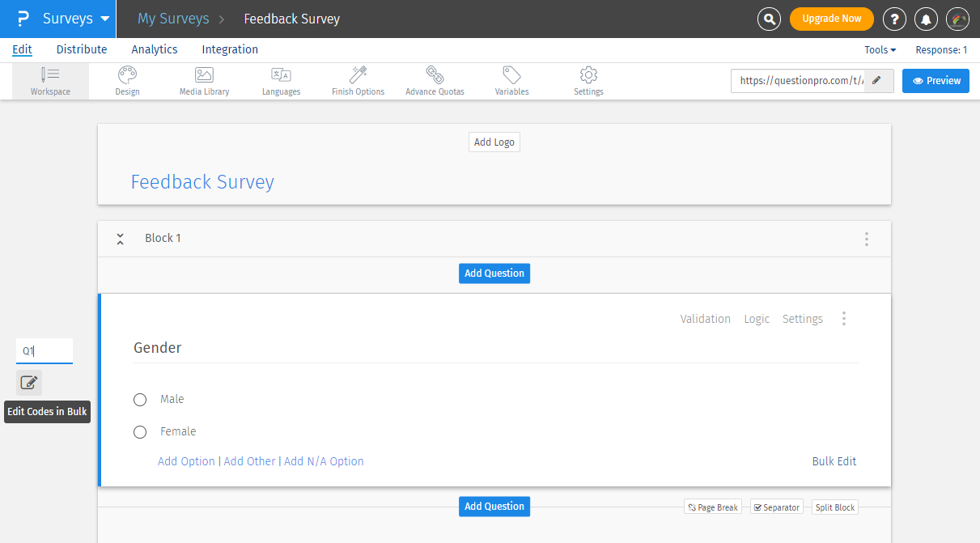Viewport: 980px width, 543px height.
Task: Click the Upgrade Now button
Action: click(831, 19)
